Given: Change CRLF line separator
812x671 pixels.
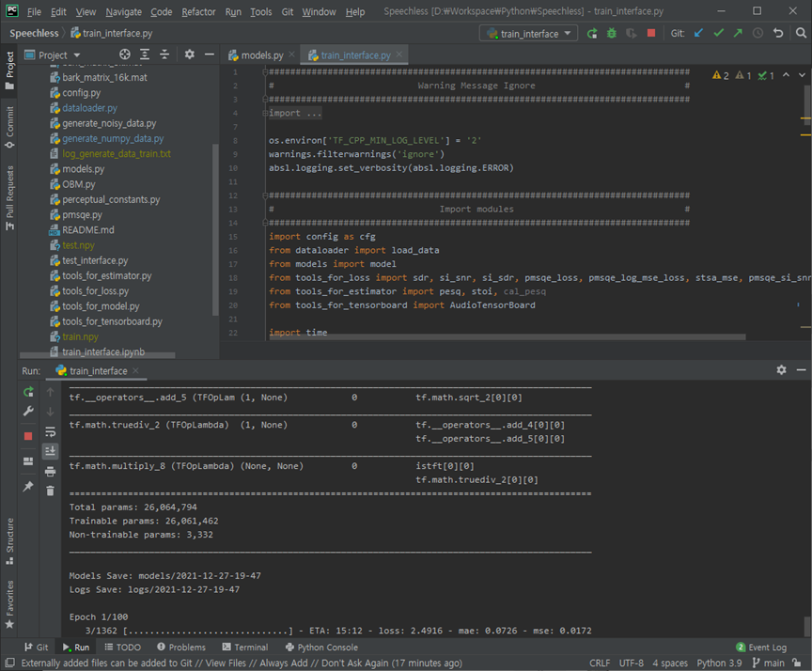Looking at the screenshot, I should pos(600,663).
